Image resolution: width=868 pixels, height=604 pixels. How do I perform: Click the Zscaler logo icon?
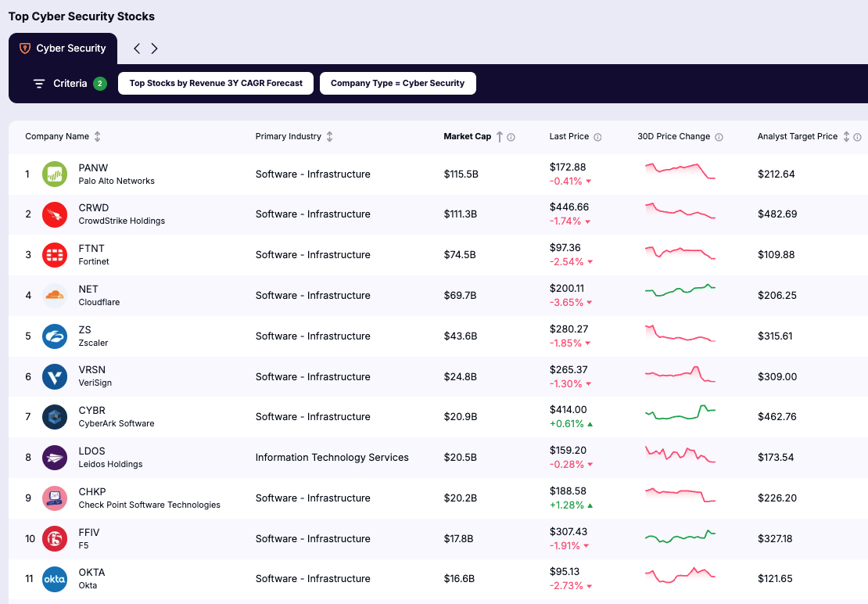pos(55,336)
